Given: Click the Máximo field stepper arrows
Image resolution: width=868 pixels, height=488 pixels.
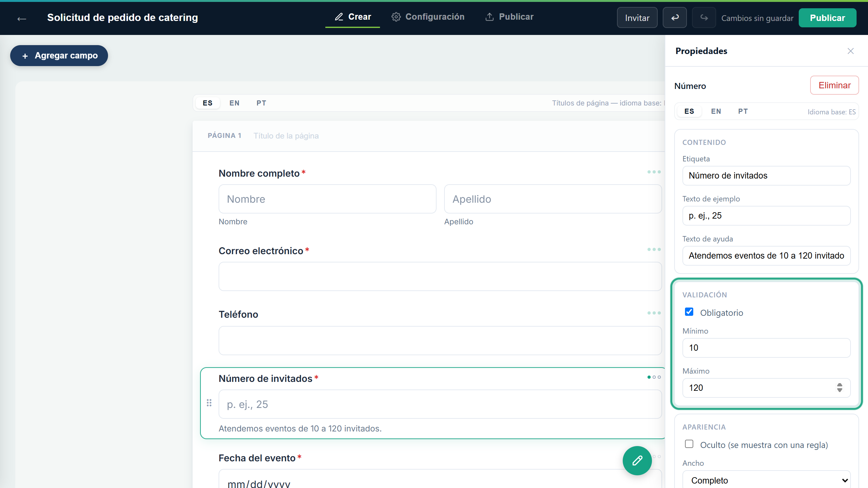Looking at the screenshot, I should point(839,388).
